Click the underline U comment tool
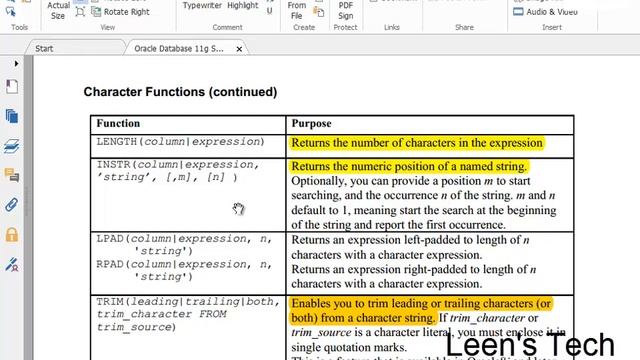 (x=270, y=11)
